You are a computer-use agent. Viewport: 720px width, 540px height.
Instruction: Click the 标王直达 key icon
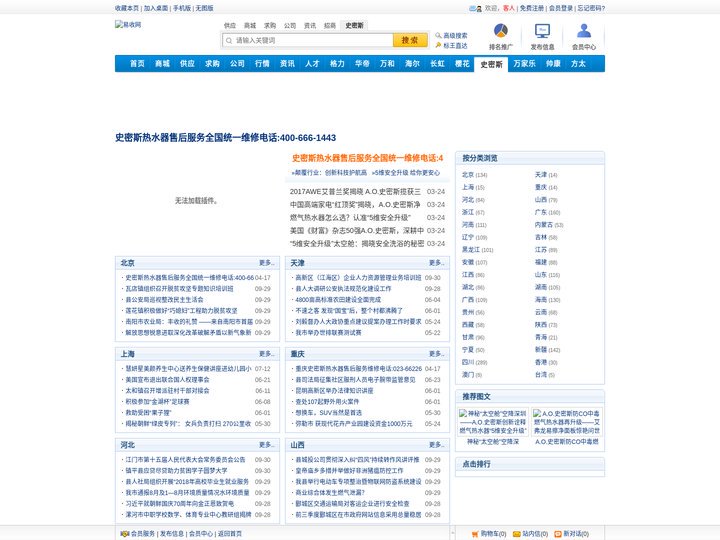[439, 45]
